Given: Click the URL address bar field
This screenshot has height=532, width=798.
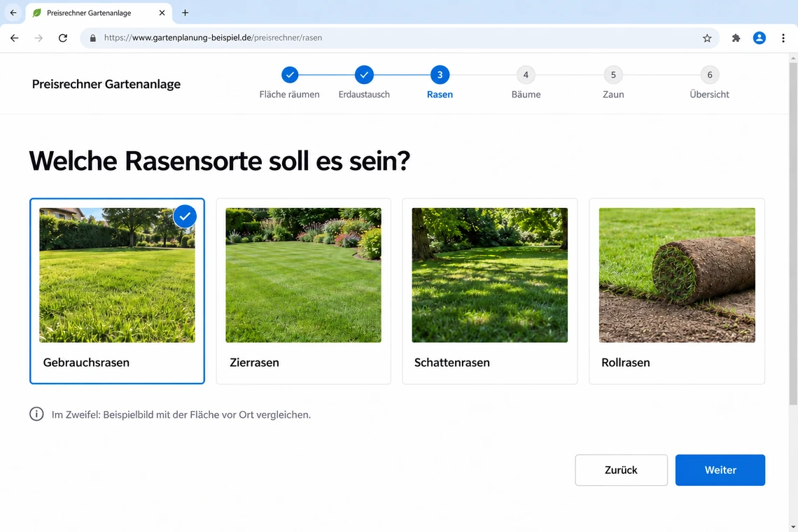Looking at the screenshot, I should 400,38.
